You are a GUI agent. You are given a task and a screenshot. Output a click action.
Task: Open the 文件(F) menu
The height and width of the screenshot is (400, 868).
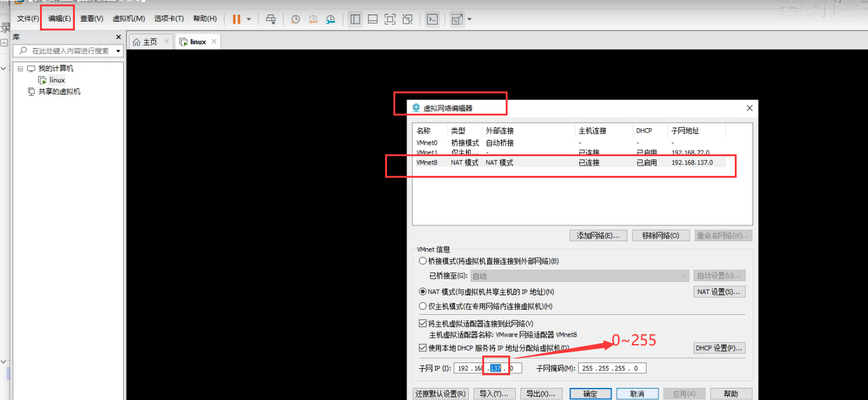click(29, 19)
